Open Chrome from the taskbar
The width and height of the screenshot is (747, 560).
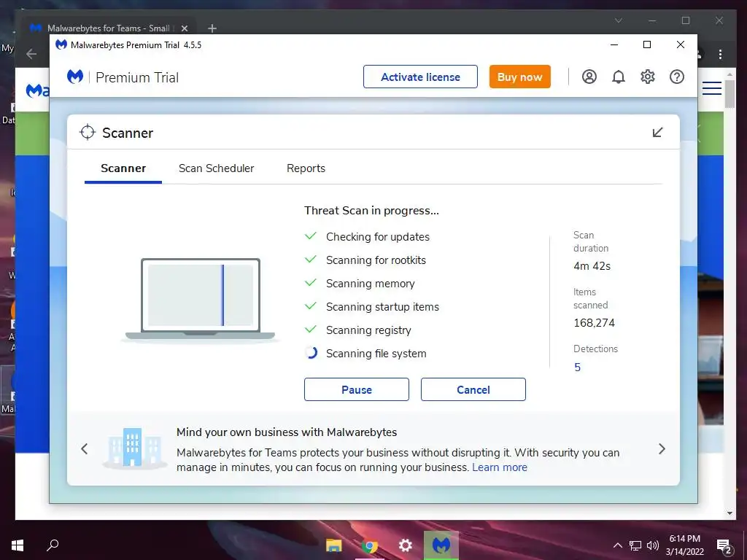(x=369, y=545)
